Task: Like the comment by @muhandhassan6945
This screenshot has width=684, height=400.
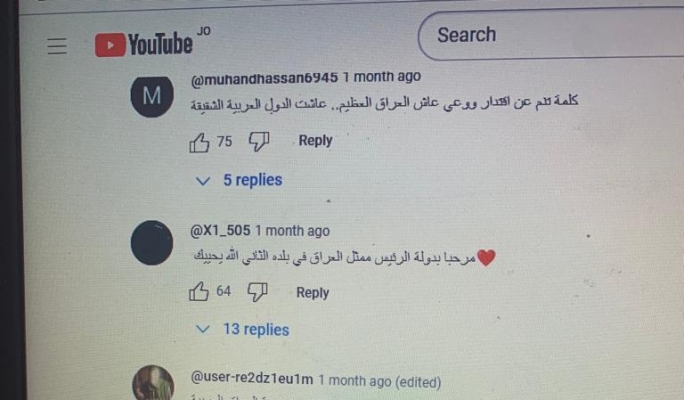Action: [199, 142]
